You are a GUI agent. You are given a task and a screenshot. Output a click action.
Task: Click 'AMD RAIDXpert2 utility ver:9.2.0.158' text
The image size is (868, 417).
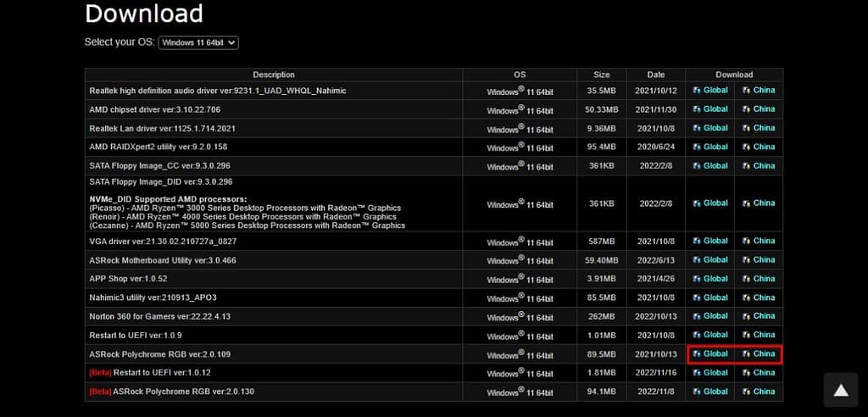158,147
